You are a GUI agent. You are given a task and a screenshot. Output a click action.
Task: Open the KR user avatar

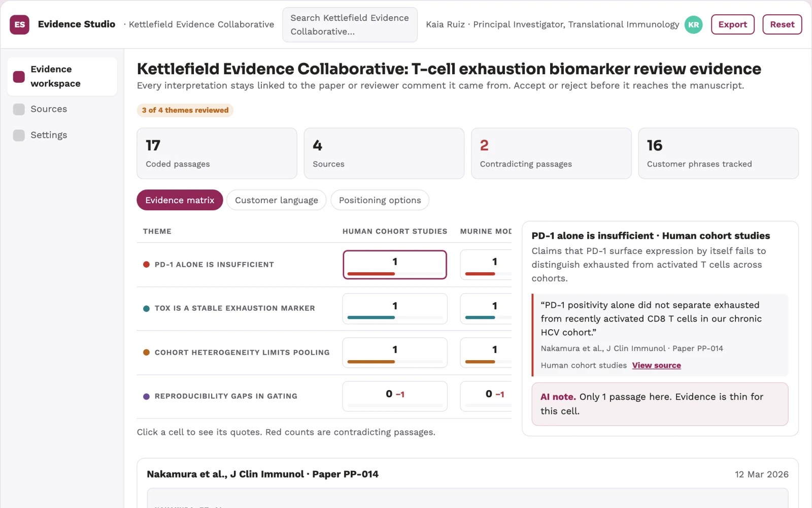(x=693, y=24)
